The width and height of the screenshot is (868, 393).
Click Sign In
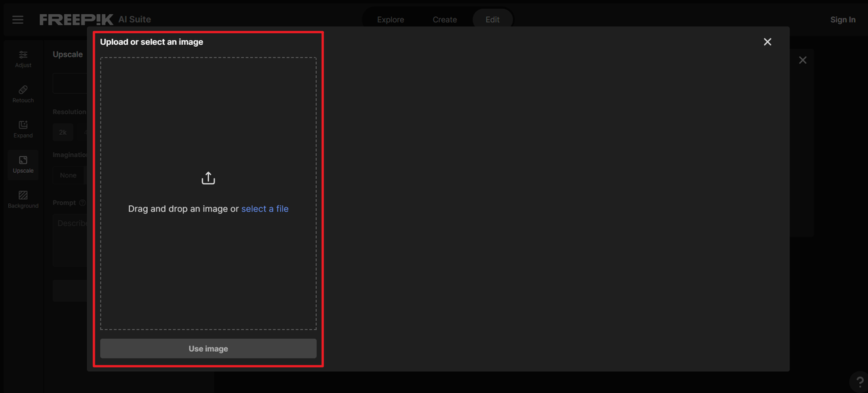pos(843,20)
